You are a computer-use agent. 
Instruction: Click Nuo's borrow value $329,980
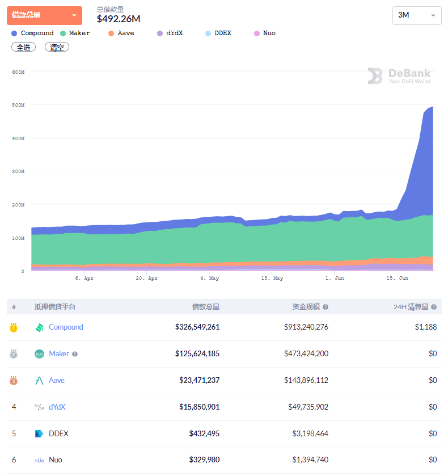point(204,460)
